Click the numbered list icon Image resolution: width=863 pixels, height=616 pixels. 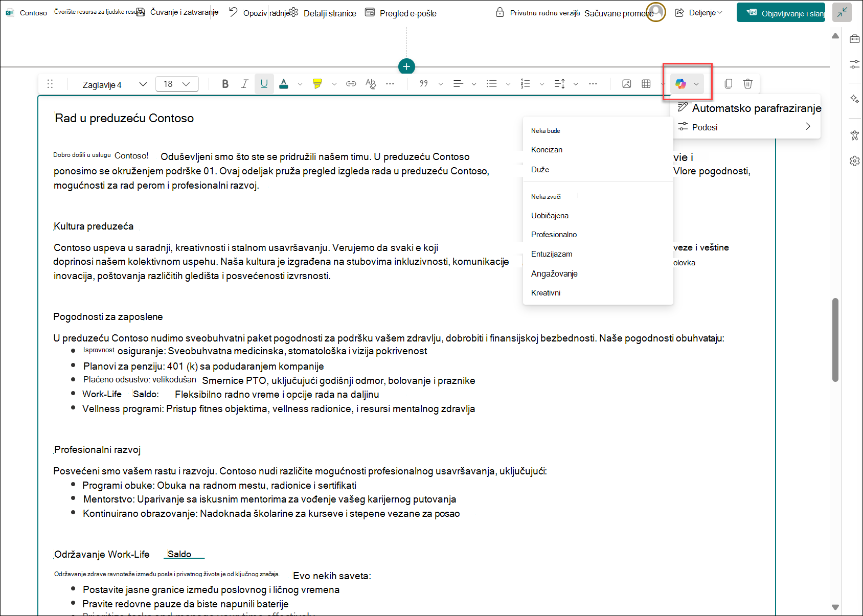[525, 84]
